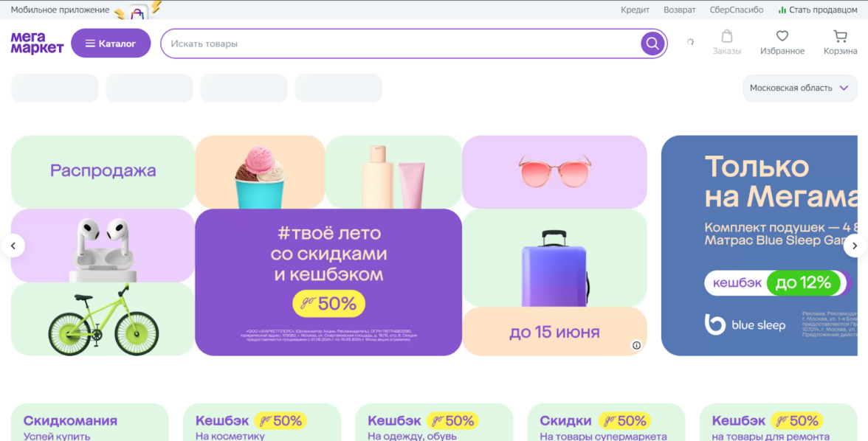This screenshot has height=441, width=868.
Task: Click the Мобильное приложение app icon
Action: pos(137,12)
